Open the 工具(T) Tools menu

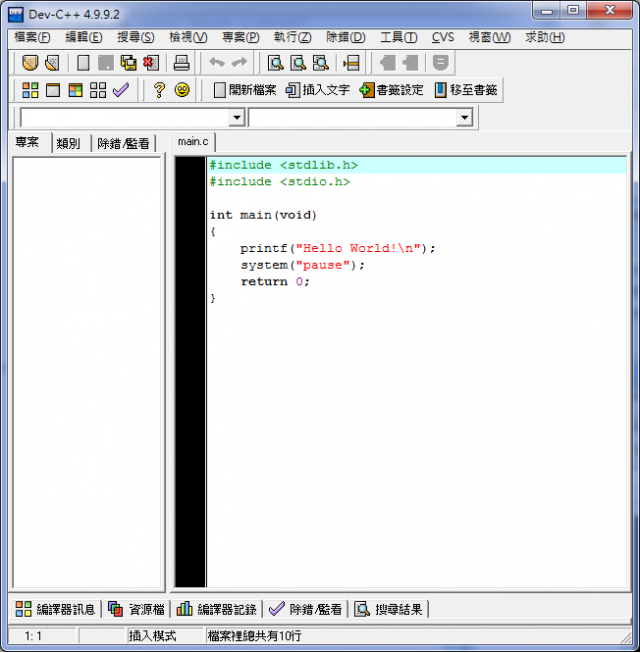click(398, 37)
